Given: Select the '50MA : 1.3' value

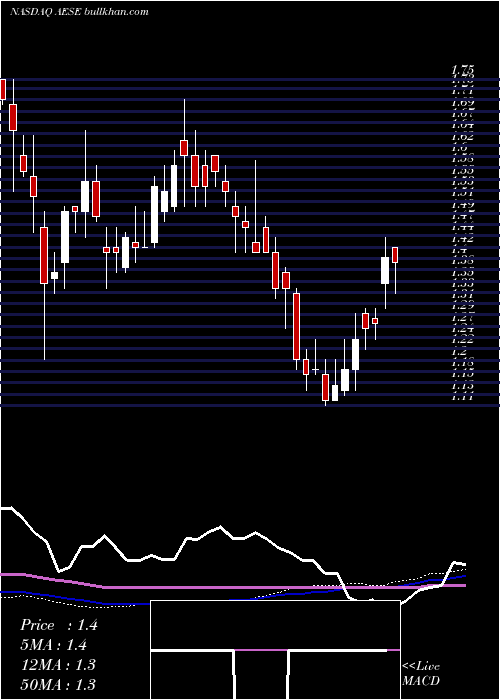Looking at the screenshot, I should pos(58,684).
